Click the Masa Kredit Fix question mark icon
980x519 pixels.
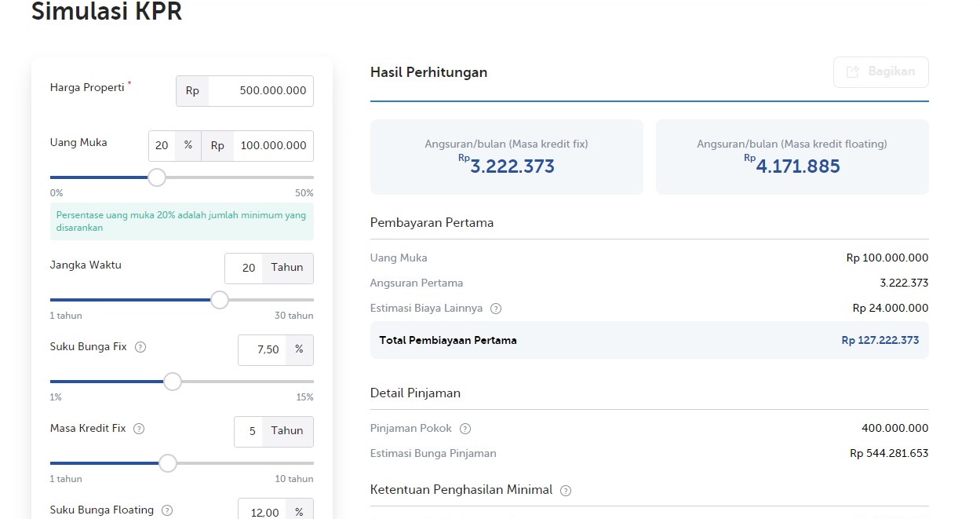pyautogui.click(x=139, y=429)
